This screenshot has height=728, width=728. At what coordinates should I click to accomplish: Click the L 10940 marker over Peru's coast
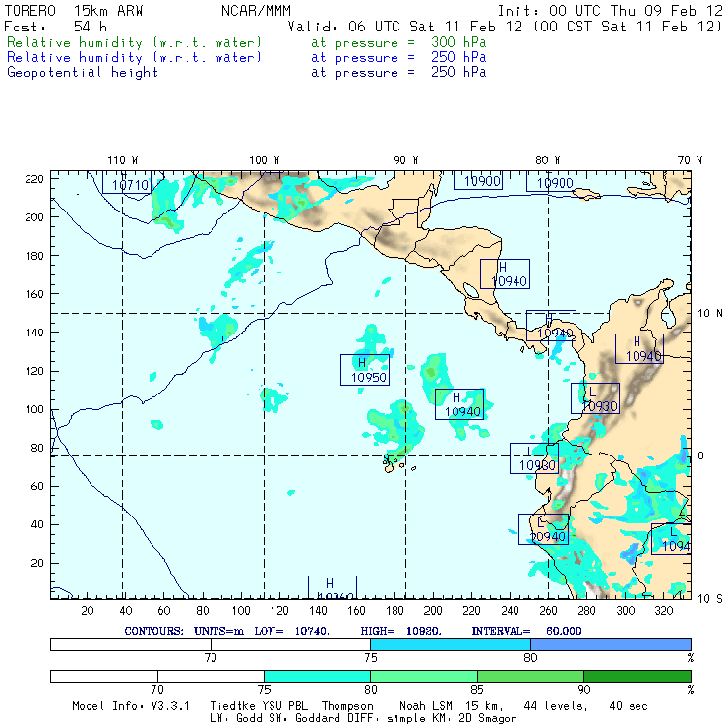tap(544, 529)
